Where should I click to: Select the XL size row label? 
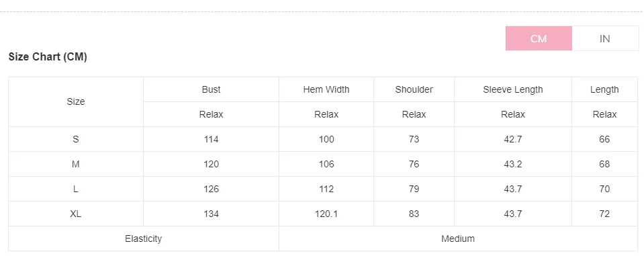(x=76, y=214)
